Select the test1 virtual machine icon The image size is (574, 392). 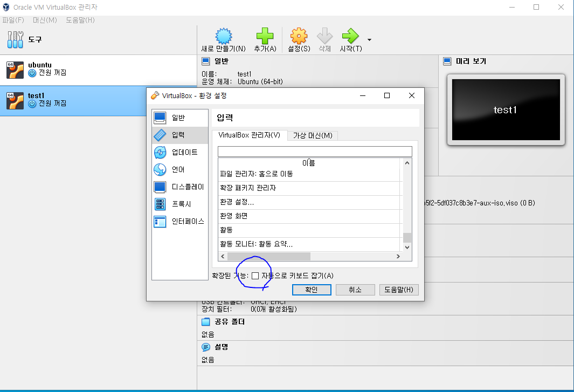tap(15, 100)
